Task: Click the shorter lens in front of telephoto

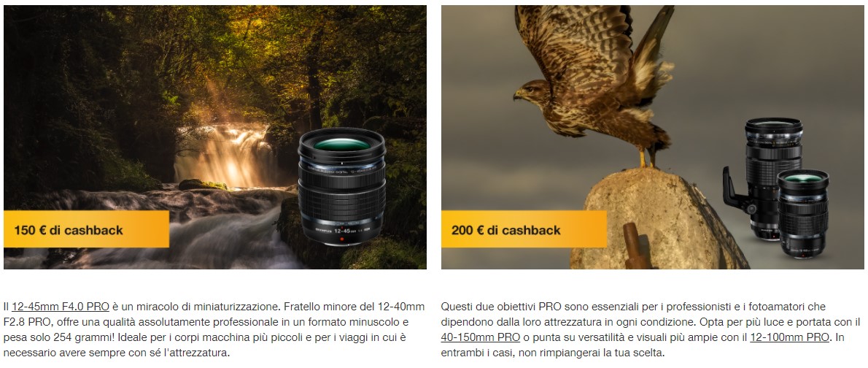Action: 802,214
